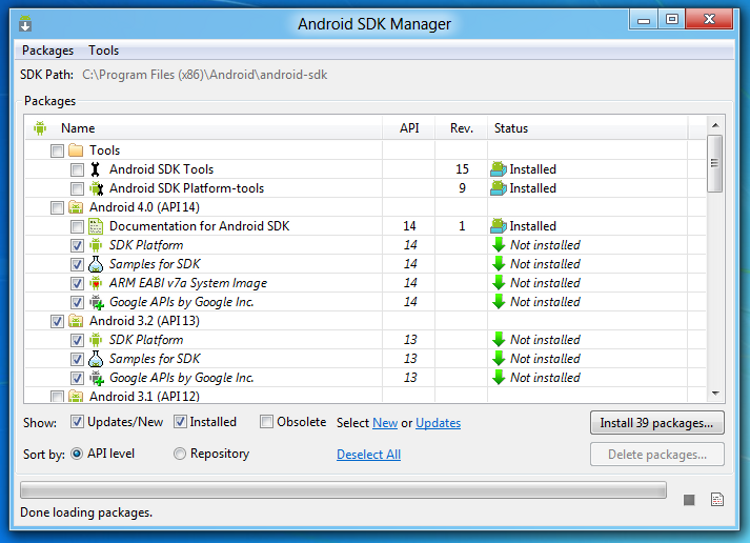This screenshot has width=750, height=543.
Task: Click the Rev. column header
Action: point(461,128)
